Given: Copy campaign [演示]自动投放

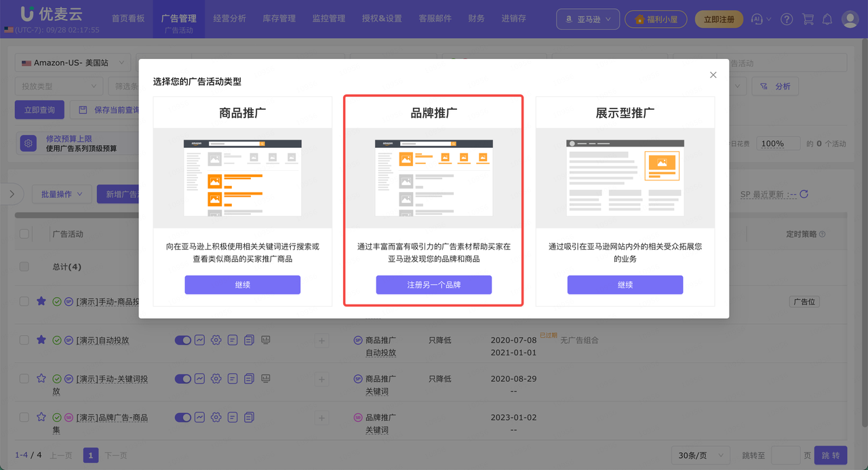Looking at the screenshot, I should [x=249, y=340].
